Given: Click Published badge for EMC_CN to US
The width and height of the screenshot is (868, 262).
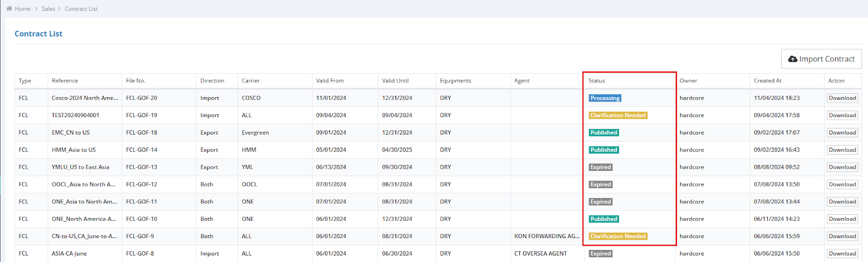Looking at the screenshot, I should coord(604,133).
